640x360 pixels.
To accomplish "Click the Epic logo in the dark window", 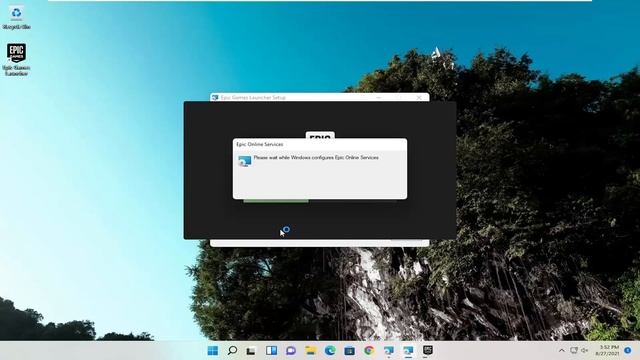I will 320,136.
